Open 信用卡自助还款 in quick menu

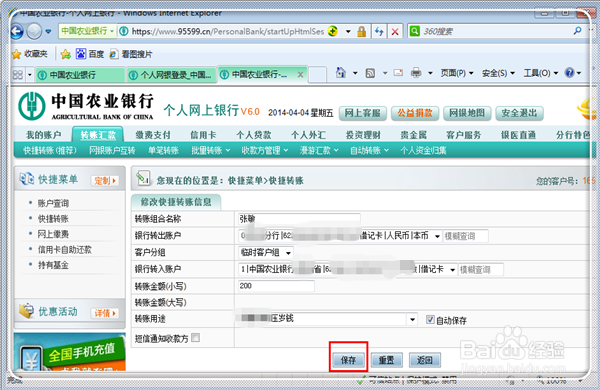[64, 250]
